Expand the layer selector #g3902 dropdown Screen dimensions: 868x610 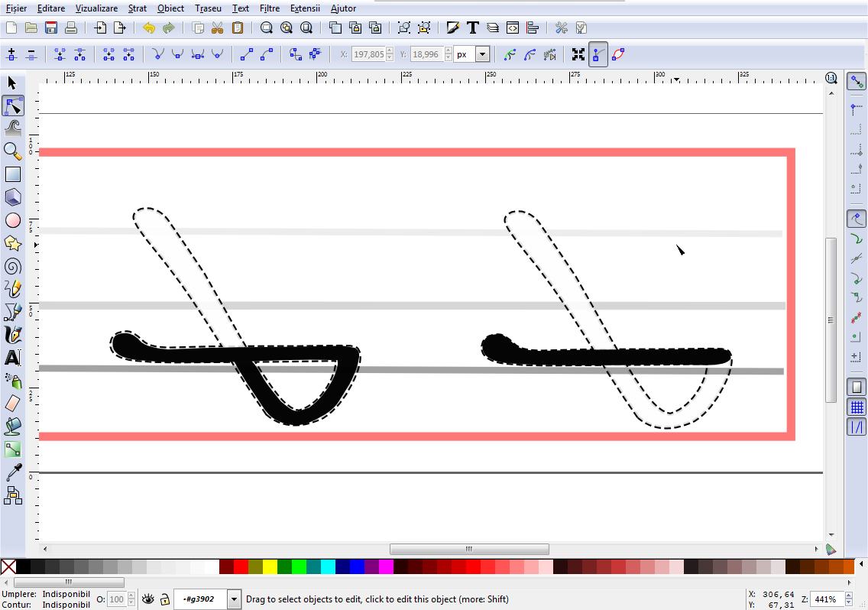234,599
